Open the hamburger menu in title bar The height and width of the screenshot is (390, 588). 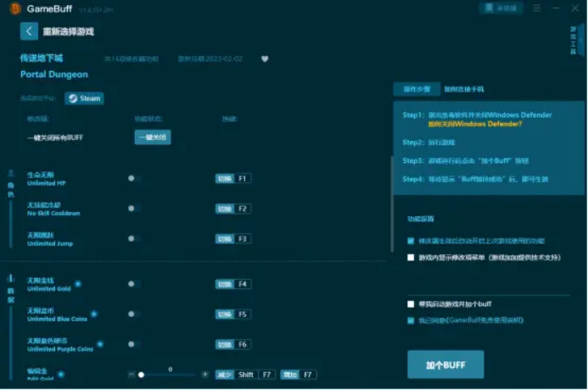click(537, 8)
